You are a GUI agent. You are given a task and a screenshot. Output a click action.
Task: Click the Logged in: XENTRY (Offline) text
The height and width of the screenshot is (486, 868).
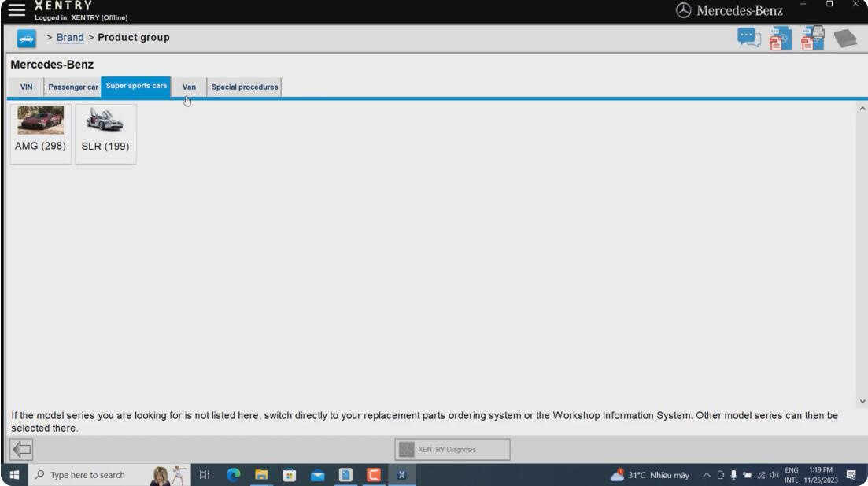tap(81, 18)
